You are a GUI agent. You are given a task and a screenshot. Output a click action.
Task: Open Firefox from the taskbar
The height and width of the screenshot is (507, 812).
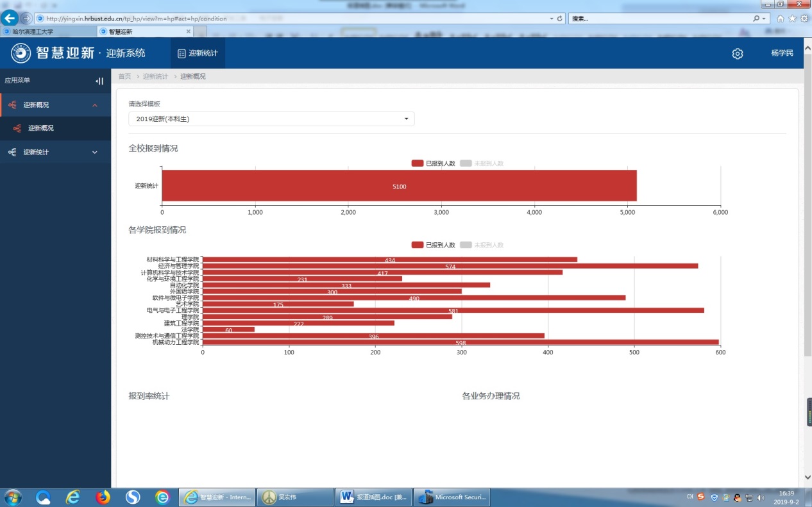coord(103,497)
